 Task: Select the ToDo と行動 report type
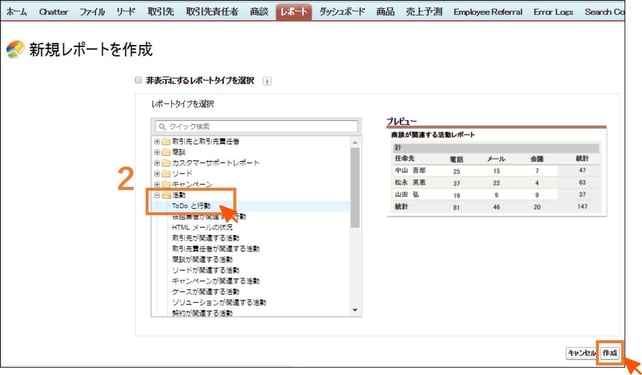(x=191, y=206)
